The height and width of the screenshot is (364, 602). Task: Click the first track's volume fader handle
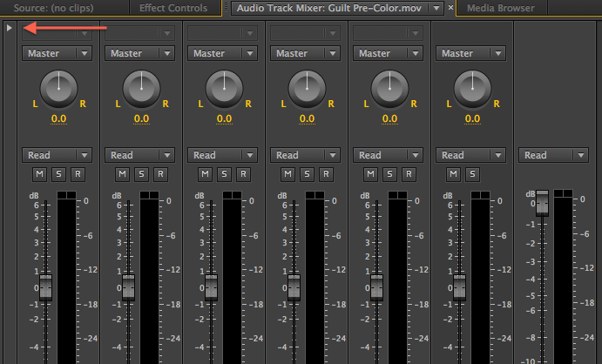tap(46, 286)
